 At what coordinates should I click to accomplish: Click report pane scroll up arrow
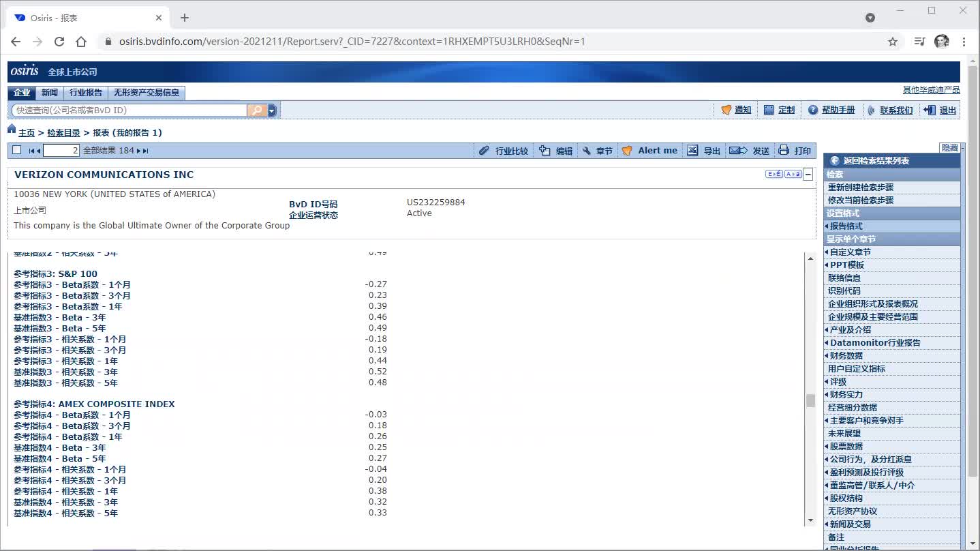click(x=810, y=258)
